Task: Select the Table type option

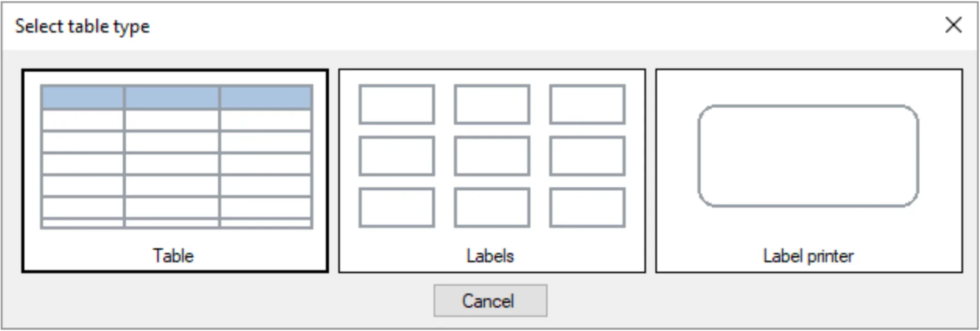Action: point(175,170)
